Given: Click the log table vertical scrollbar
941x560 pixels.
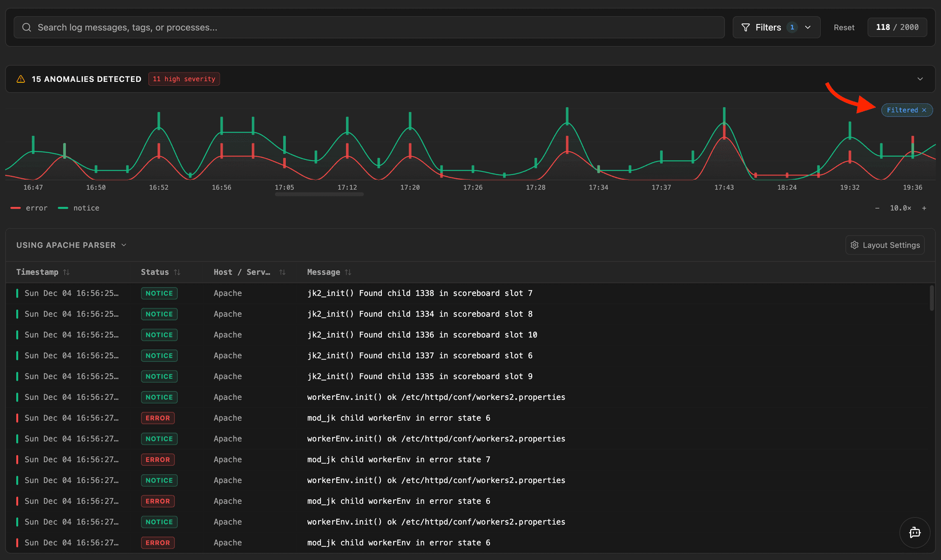Looking at the screenshot, I should coord(932,298).
